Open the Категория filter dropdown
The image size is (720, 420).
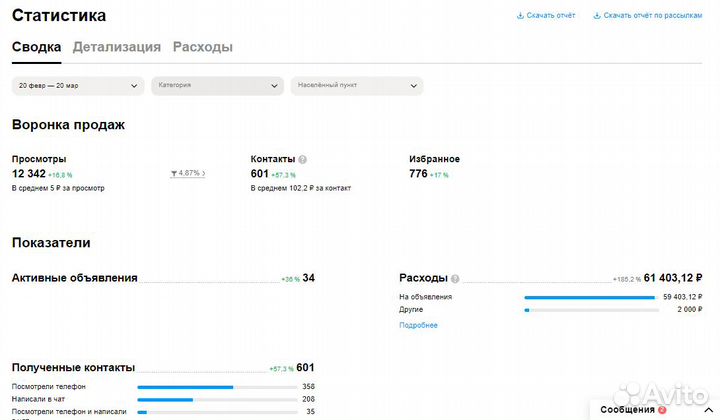[217, 86]
